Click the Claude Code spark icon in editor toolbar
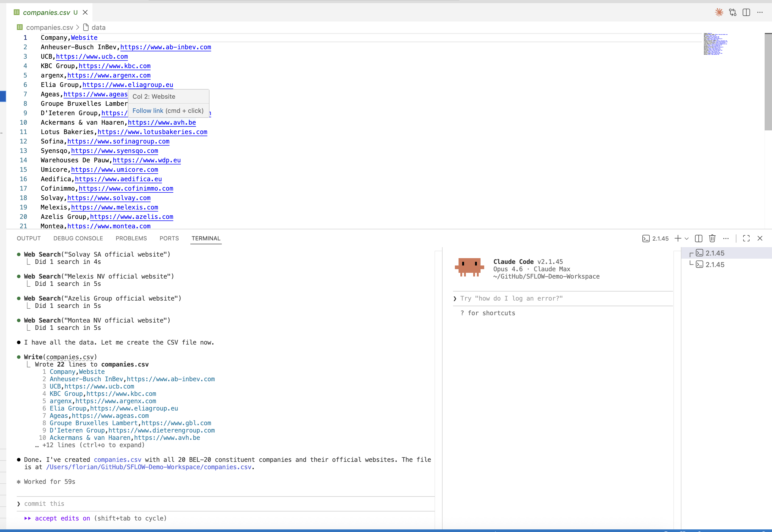Screen dimensions: 772x532 [x=719, y=12]
